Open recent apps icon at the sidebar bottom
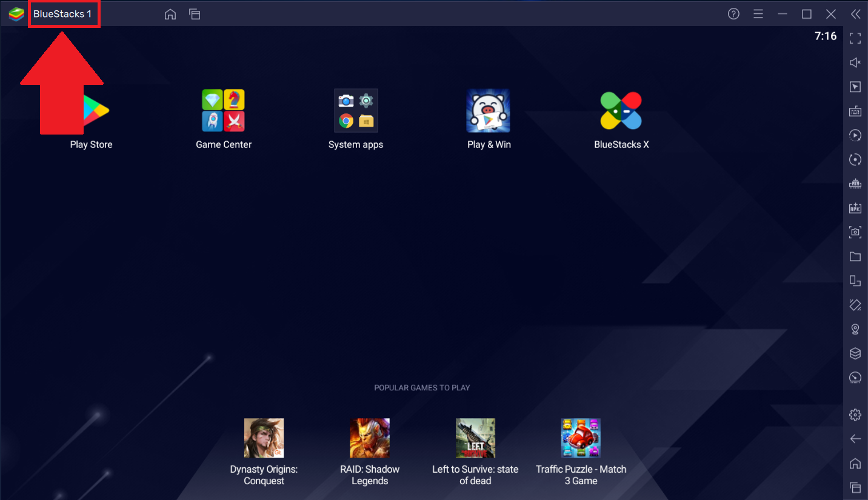 coord(855,487)
